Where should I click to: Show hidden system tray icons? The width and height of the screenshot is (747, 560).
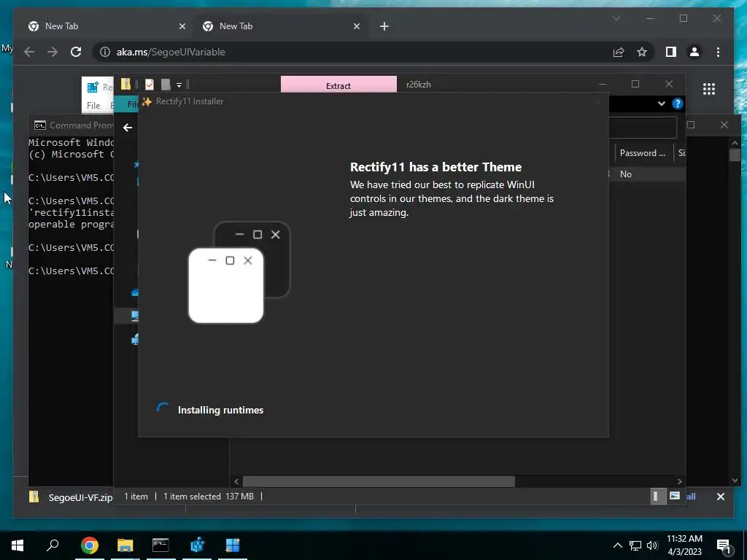(617, 545)
